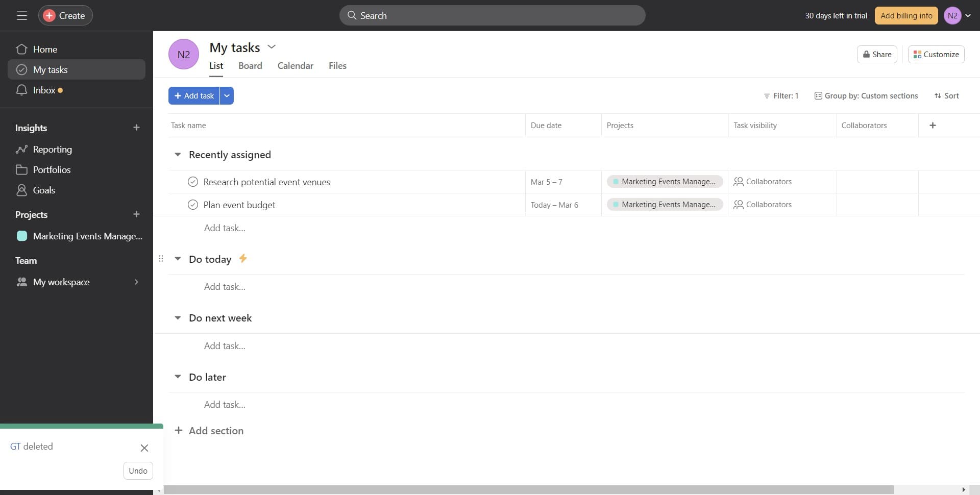Mark 'Research potential event venues' complete
Viewport: 980px width, 495px height.
coord(192,181)
